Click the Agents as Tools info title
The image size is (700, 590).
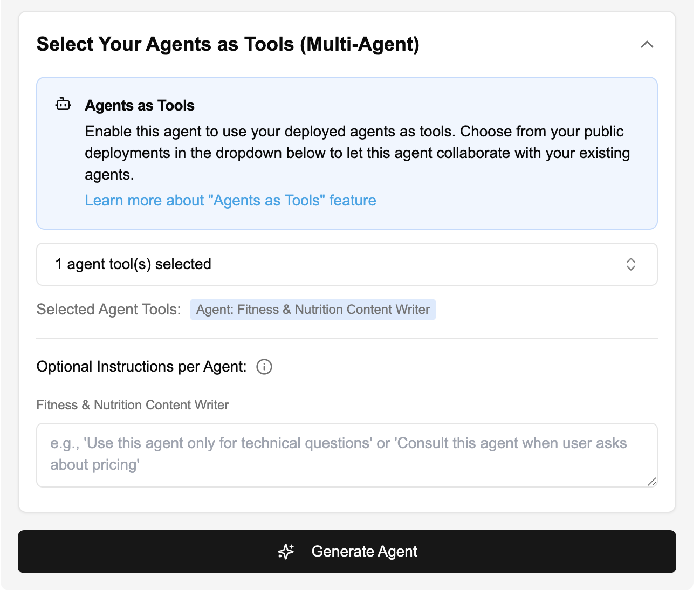pyautogui.click(x=140, y=106)
